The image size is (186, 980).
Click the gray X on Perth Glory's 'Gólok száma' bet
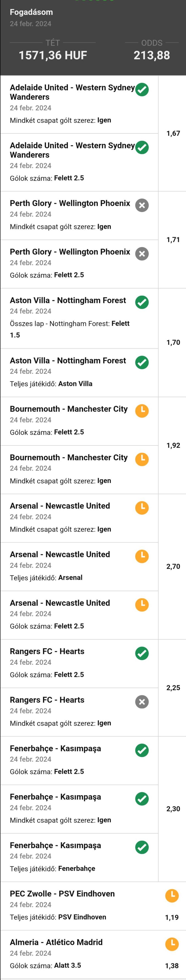click(142, 254)
